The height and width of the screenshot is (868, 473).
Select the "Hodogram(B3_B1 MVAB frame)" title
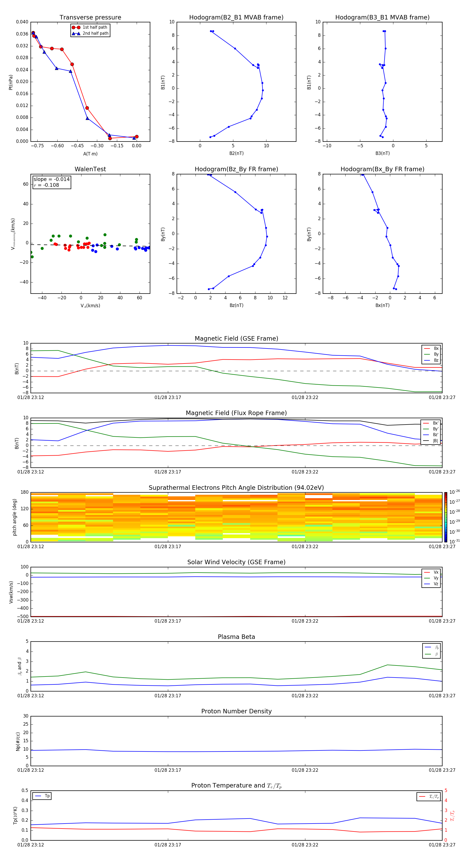coord(382,18)
